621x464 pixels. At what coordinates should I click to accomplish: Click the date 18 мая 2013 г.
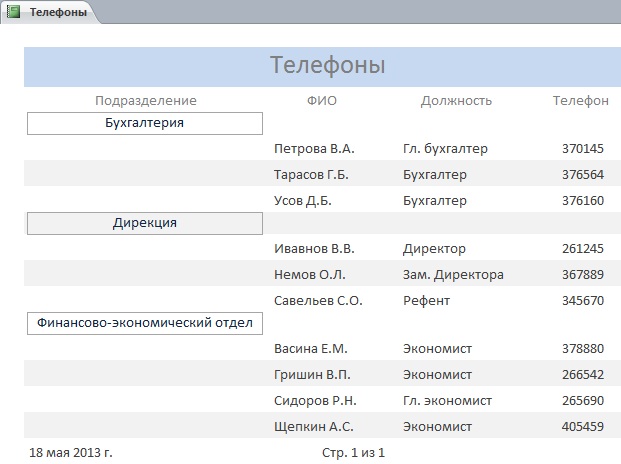71,453
